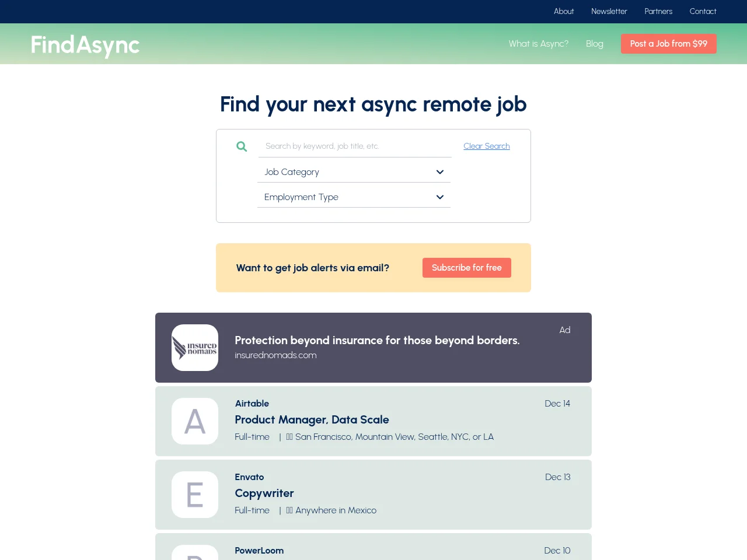Go to the Newsletter page
Image resolution: width=747 pixels, height=560 pixels.
tap(609, 11)
